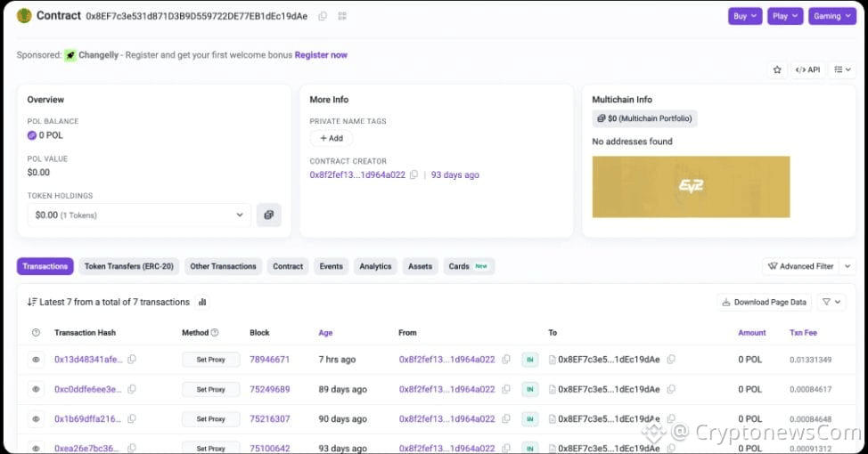The image size is (868, 454).
Task: Open the transactions chart icon beside total
Action: (202, 302)
